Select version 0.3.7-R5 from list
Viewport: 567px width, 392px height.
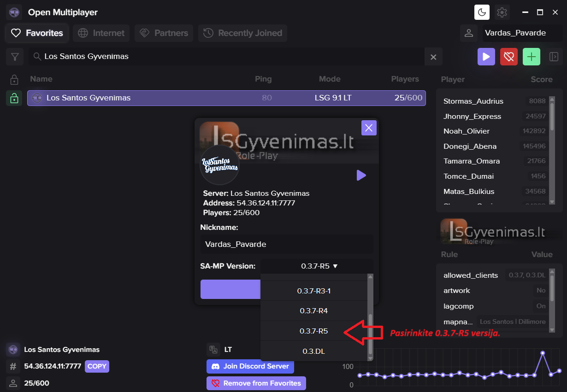coord(313,331)
